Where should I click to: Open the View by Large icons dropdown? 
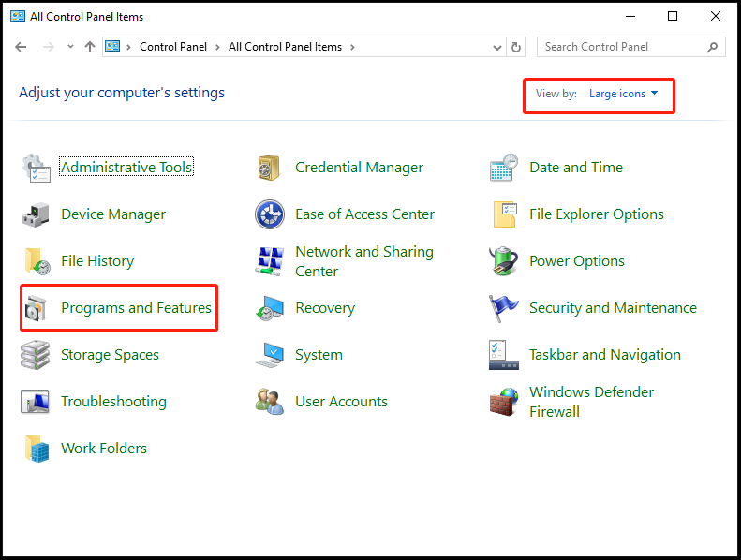[623, 94]
